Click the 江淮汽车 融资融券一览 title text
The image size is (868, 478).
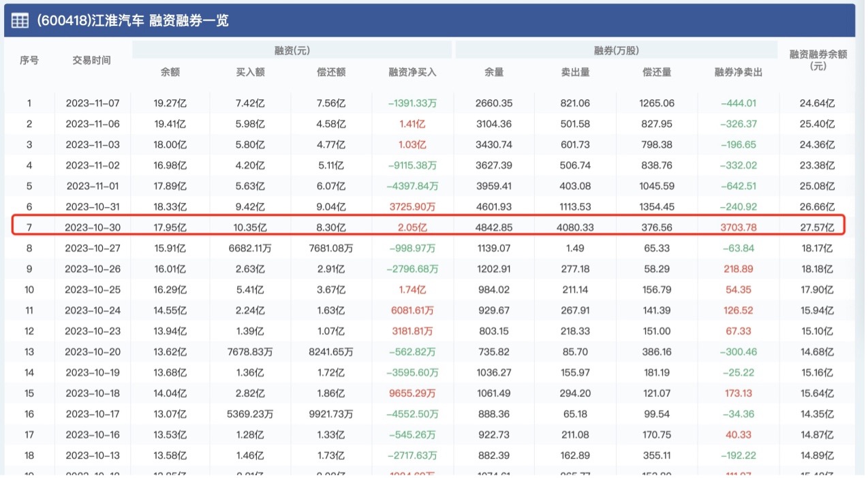(x=133, y=20)
